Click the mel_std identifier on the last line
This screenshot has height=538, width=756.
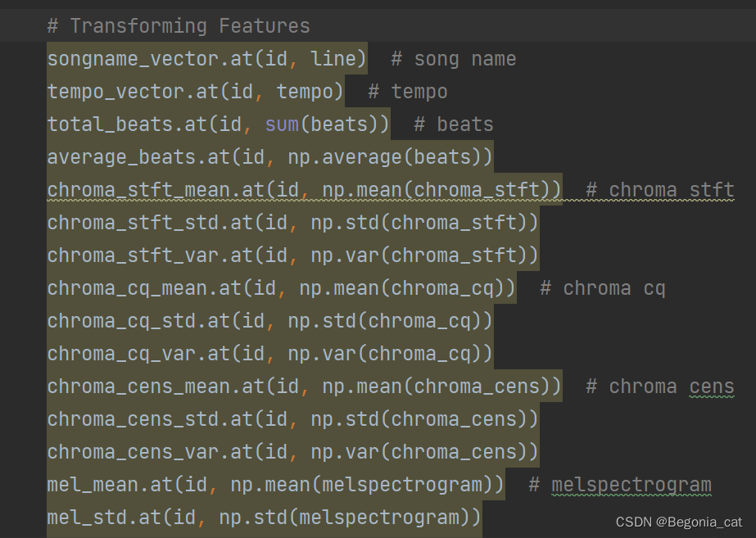tap(78, 517)
